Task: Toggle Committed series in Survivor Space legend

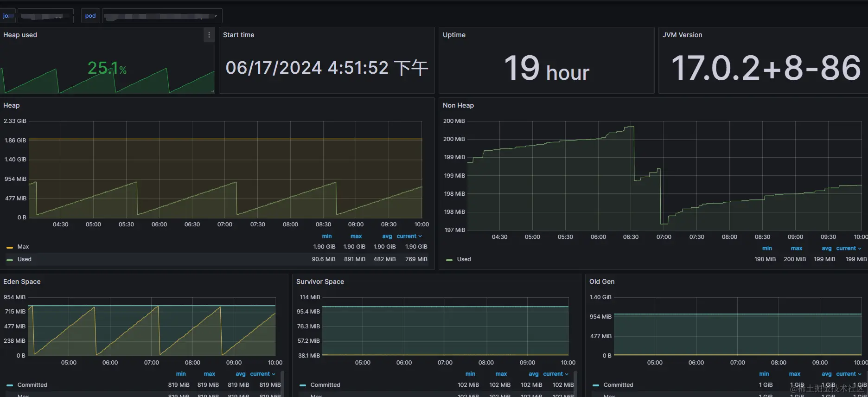Action: [x=325, y=385]
